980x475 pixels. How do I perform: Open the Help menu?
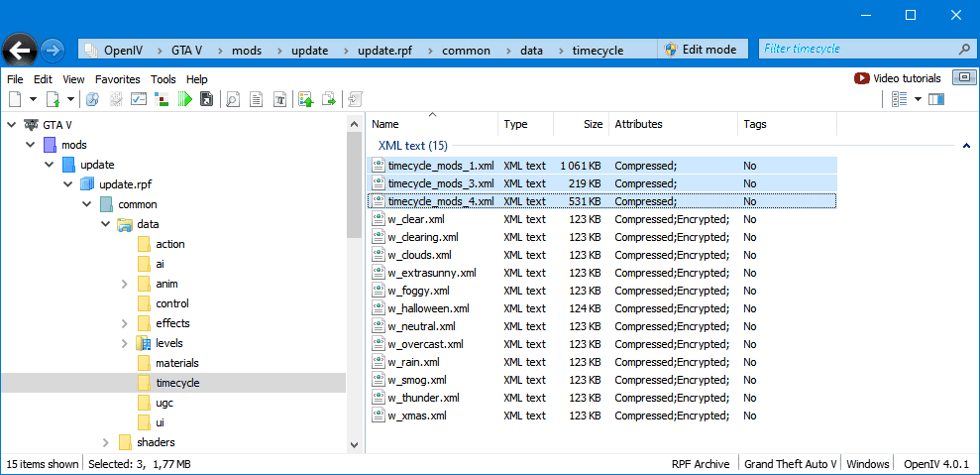pos(197,79)
